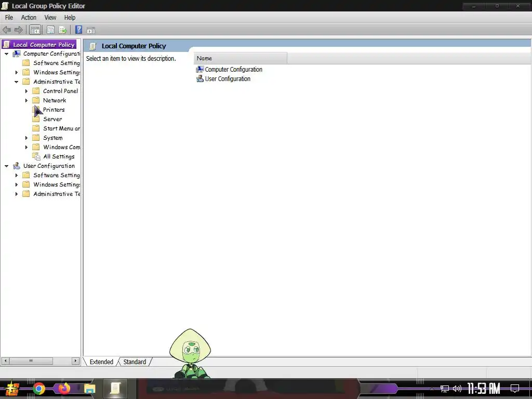Viewport: 532px width, 399px height.
Task: Open the Start menu button on taskbar
Action: (12, 389)
